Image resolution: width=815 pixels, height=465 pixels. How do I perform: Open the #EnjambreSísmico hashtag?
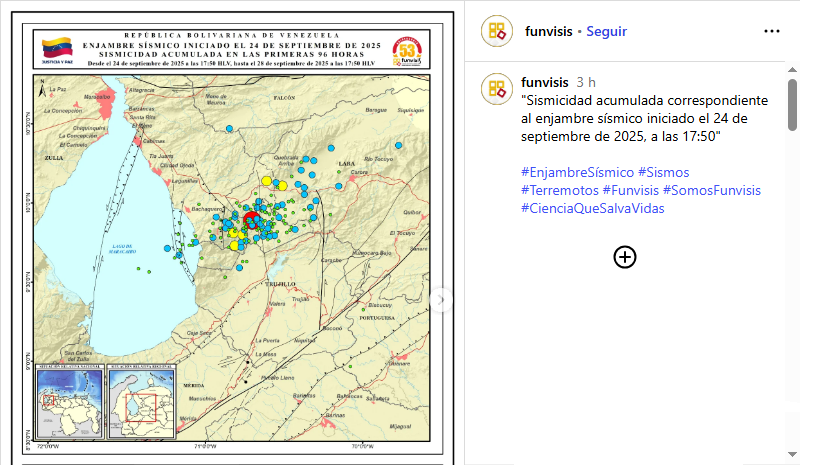click(x=577, y=172)
